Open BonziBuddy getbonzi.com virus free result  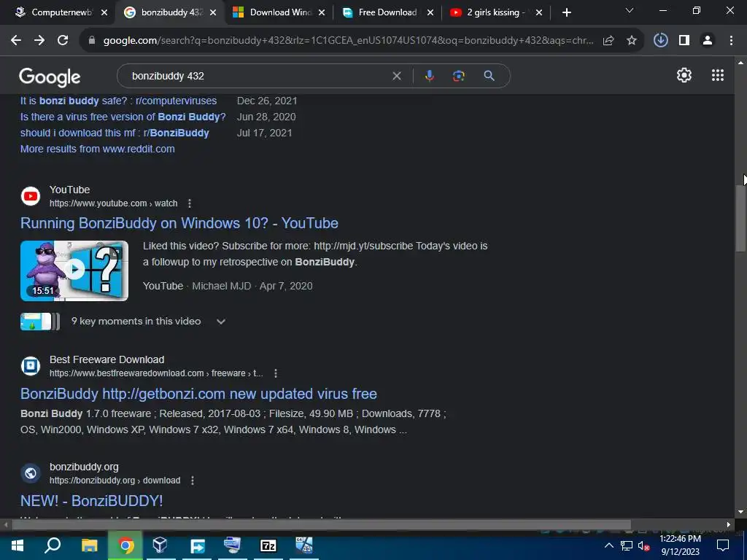(198, 394)
